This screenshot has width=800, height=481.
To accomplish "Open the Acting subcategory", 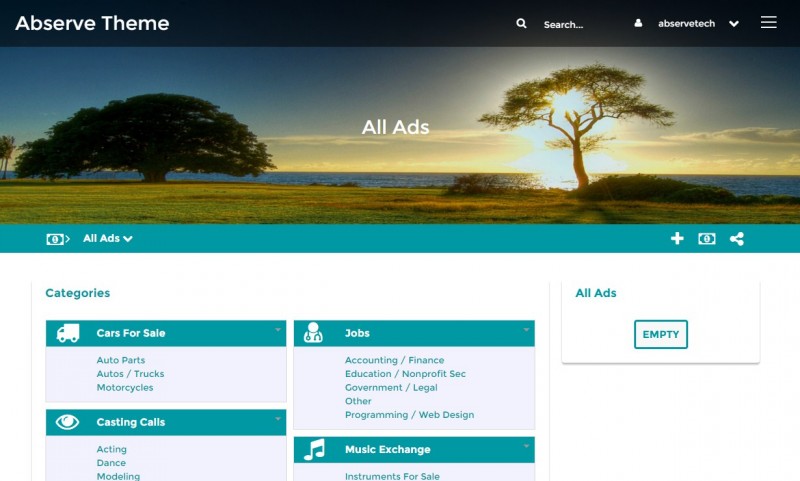I will [x=112, y=449].
